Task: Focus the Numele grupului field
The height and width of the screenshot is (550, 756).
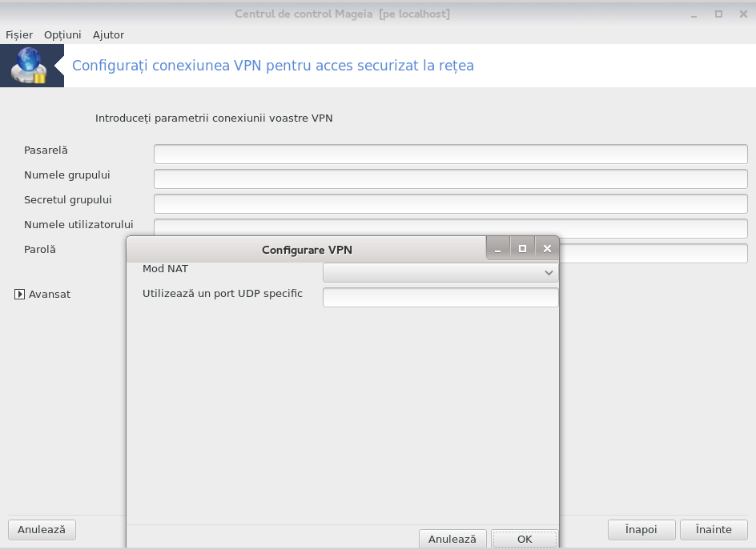Action: pos(451,179)
